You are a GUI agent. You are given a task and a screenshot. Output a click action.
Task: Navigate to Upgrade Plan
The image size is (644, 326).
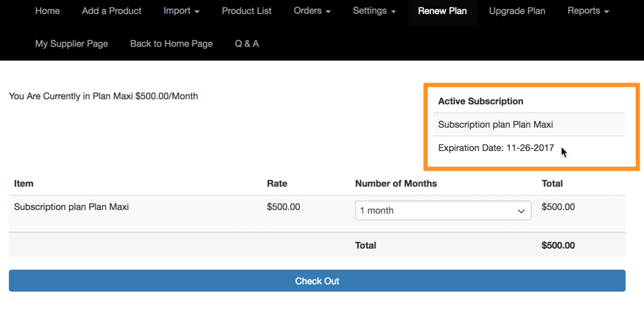click(x=517, y=11)
